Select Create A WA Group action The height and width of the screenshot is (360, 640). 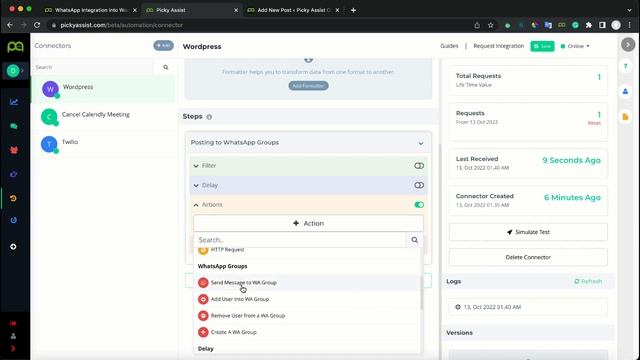pos(308,332)
